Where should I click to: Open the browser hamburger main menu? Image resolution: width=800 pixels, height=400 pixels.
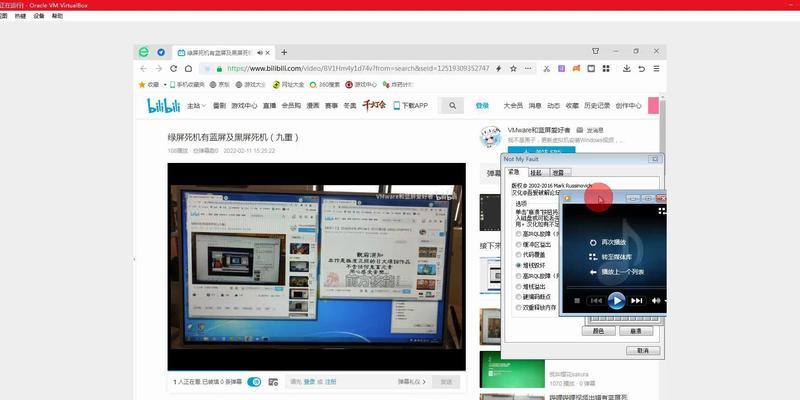click(657, 68)
